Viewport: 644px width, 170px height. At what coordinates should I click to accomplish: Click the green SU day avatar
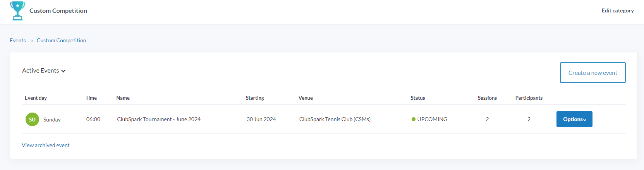(32, 120)
